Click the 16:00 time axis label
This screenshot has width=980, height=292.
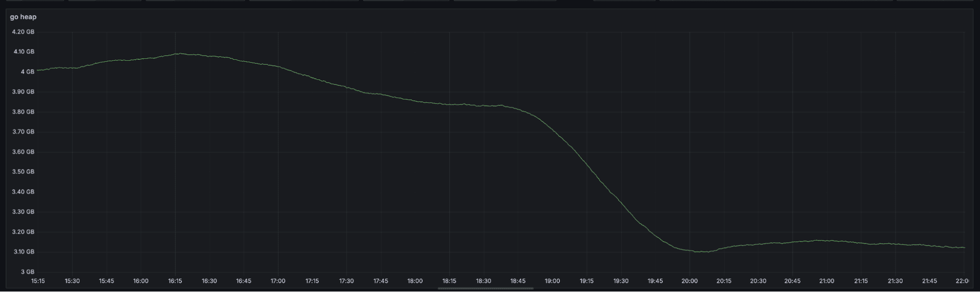point(141,281)
